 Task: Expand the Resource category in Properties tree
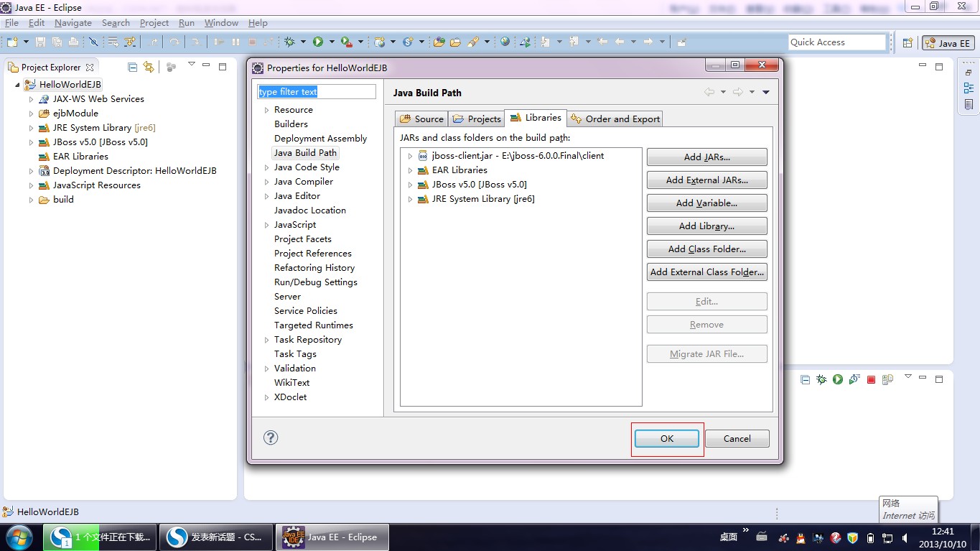tap(267, 110)
